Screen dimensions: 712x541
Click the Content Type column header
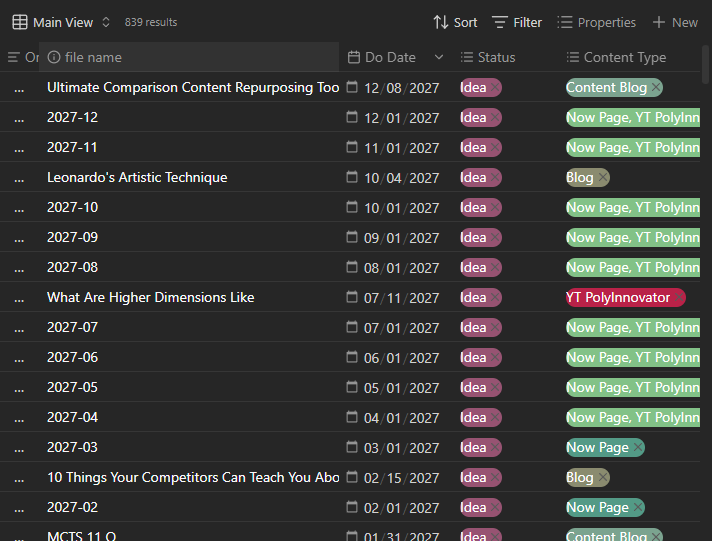(x=624, y=57)
